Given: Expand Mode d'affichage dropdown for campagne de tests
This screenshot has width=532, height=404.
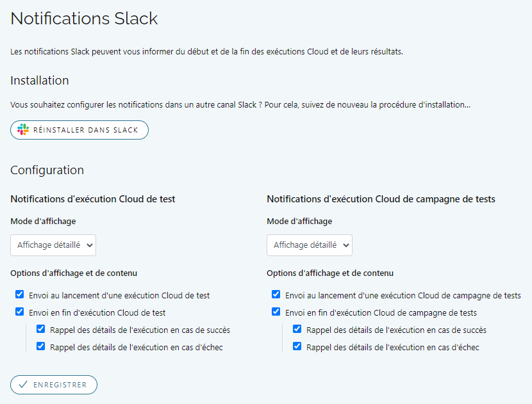Looking at the screenshot, I should (310, 245).
